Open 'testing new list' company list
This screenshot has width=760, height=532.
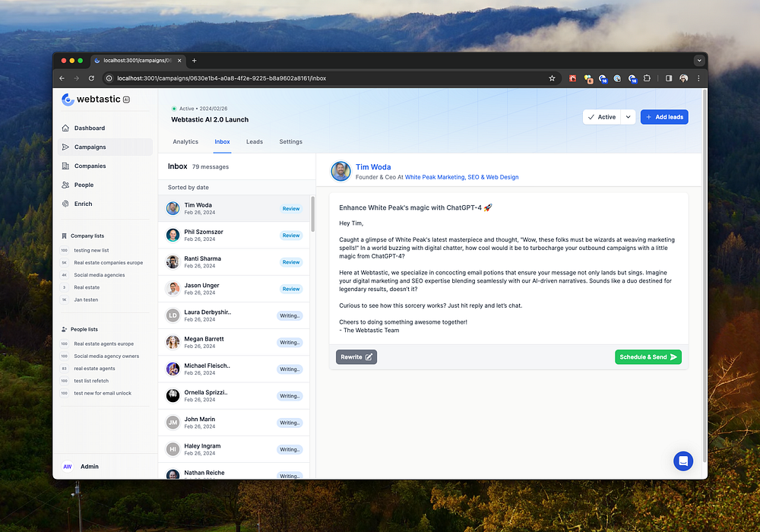(x=91, y=250)
